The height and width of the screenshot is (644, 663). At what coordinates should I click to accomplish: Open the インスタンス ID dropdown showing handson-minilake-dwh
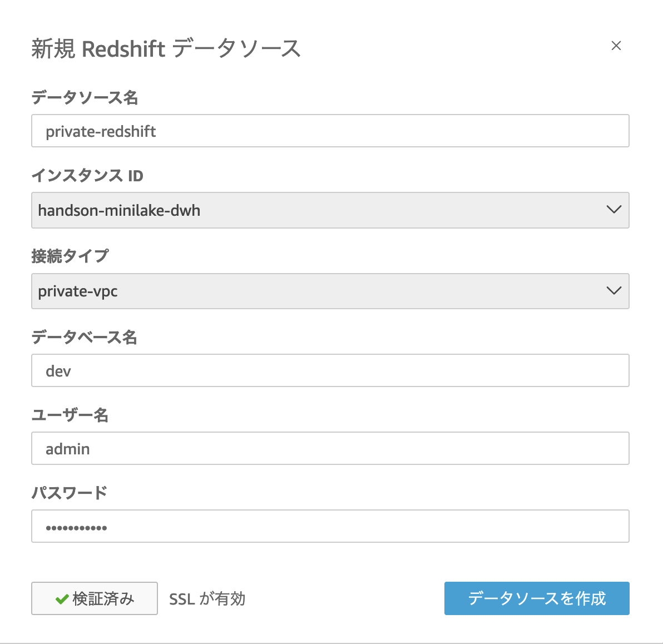click(330, 210)
